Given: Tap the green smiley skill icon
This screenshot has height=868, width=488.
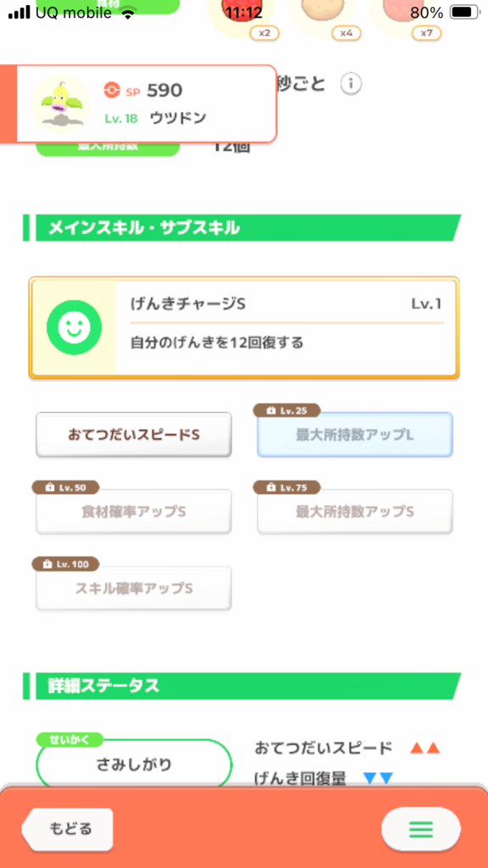Looking at the screenshot, I should [x=75, y=328].
